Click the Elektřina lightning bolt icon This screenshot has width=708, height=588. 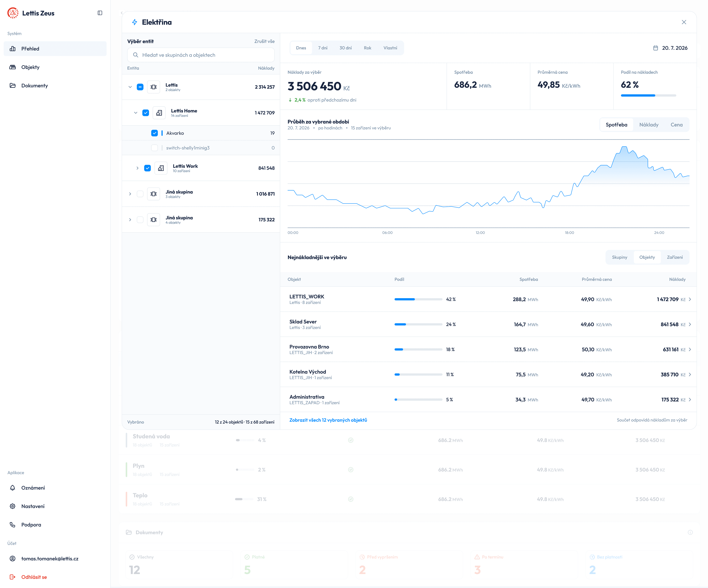tap(135, 22)
